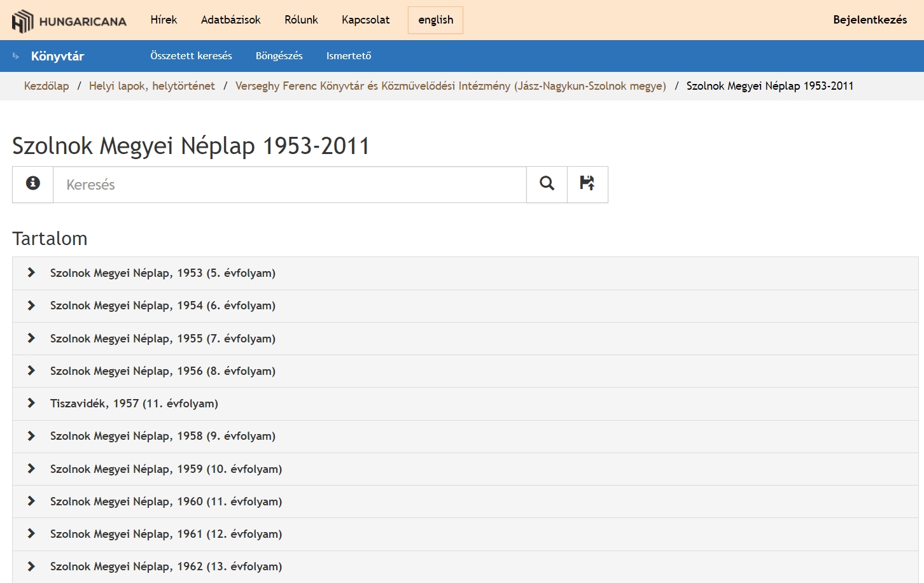The height and width of the screenshot is (583, 924).
Task: Select row text Szolnok Megyei Néplap, 1956
Action: coord(163,371)
